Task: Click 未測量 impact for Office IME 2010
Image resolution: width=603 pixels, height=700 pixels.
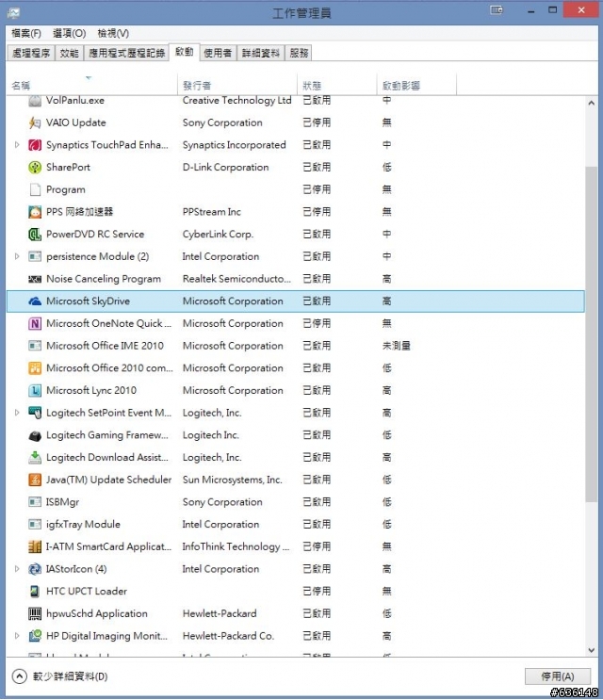Action: tap(397, 346)
